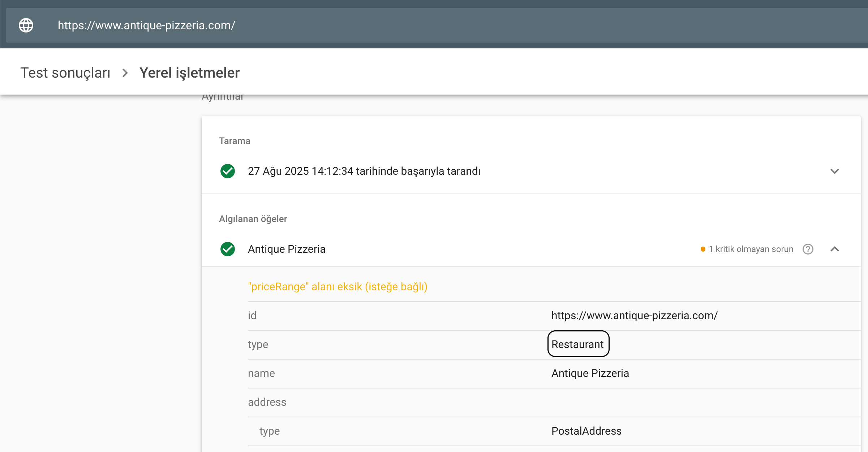The height and width of the screenshot is (452, 868).
Task: Click the id value URL
Action: pos(635,316)
